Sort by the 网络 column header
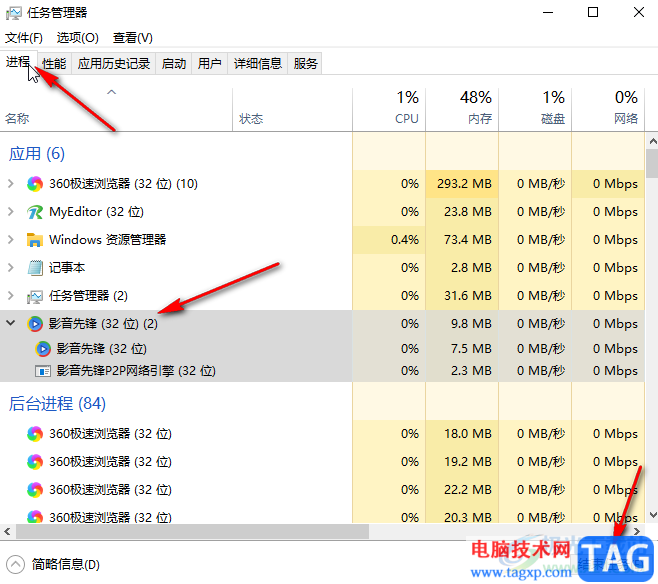 click(608, 110)
